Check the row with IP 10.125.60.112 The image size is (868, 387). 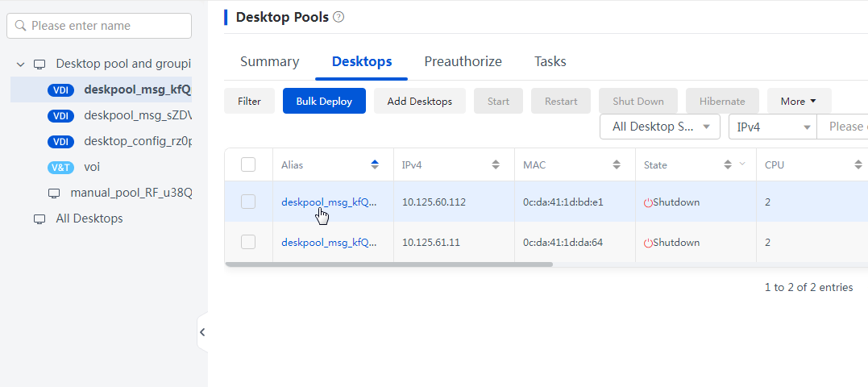[248, 202]
